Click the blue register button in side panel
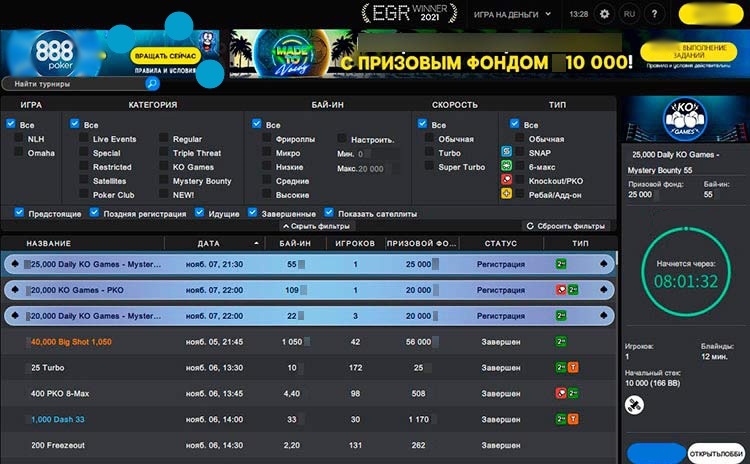Image resolution: width=750 pixels, height=464 pixels. 656,453
